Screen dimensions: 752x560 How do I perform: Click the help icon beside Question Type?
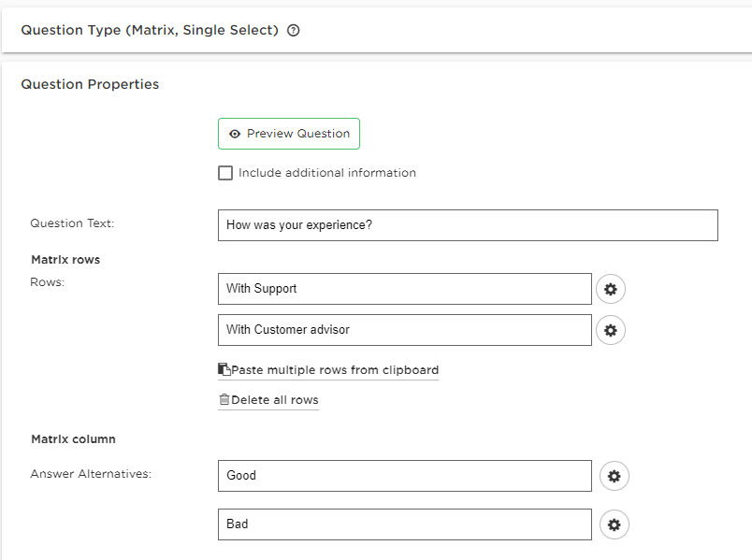(x=294, y=30)
